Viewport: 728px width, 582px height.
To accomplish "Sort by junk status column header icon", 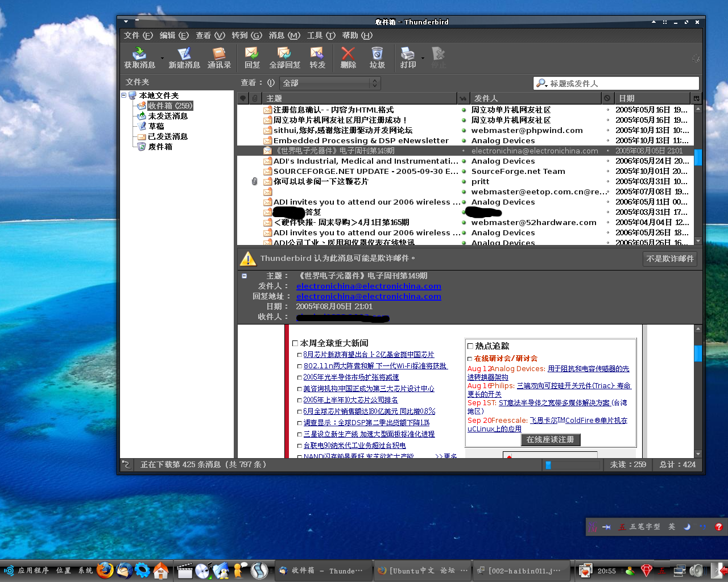I will (x=607, y=98).
